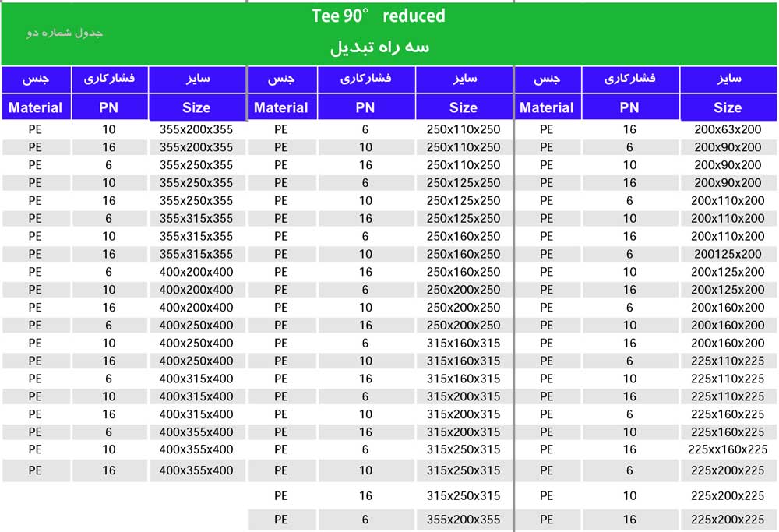
Task: Click the 315x250x315 size cell with PN 16
Action: click(x=463, y=495)
